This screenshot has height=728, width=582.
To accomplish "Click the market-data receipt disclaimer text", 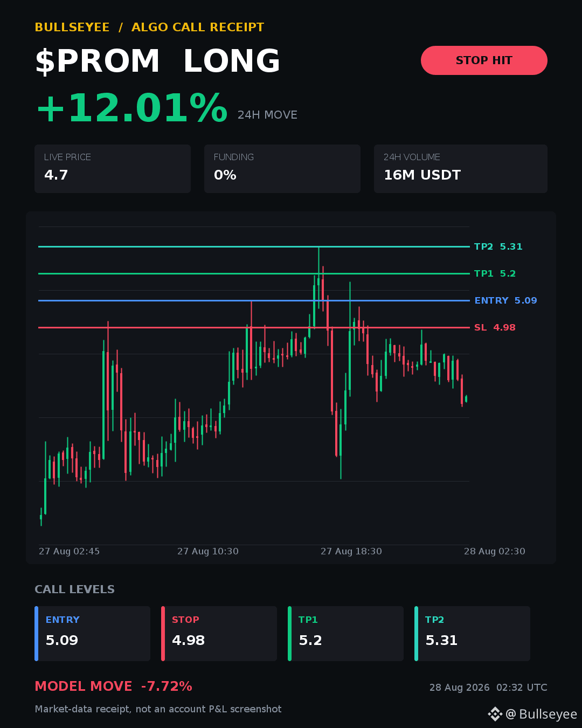I will (158, 709).
